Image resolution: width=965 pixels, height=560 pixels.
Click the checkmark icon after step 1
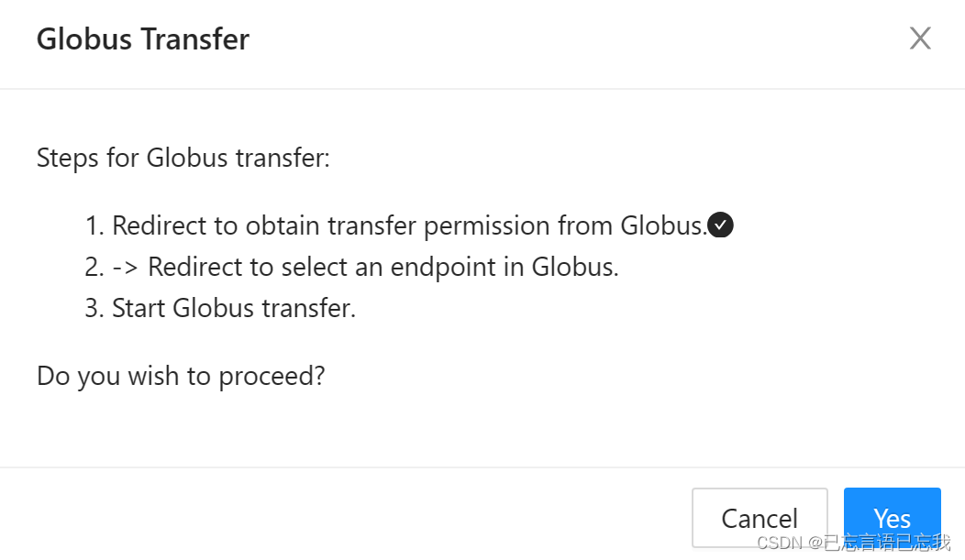721,225
